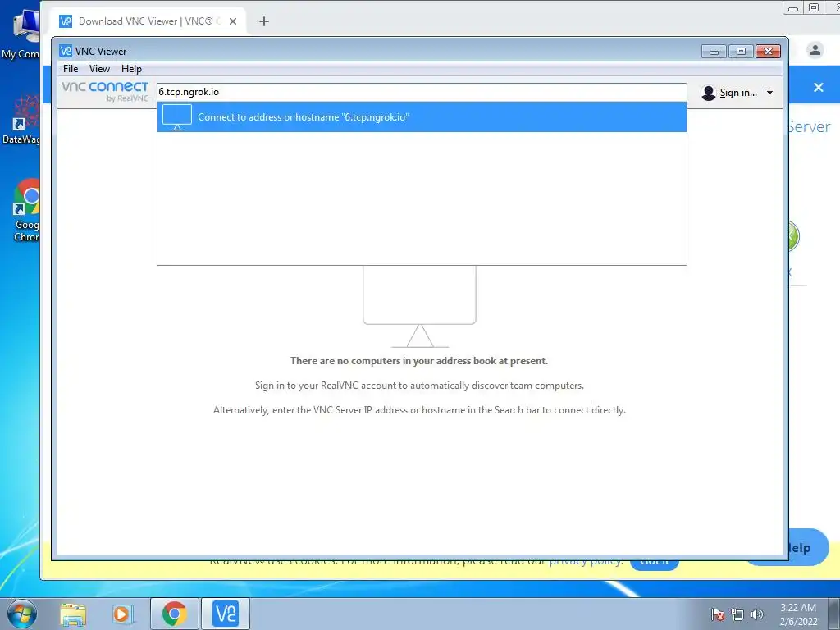The width and height of the screenshot is (840, 630).
Task: Select the DataWag desktop shortcut
Action: point(21,120)
